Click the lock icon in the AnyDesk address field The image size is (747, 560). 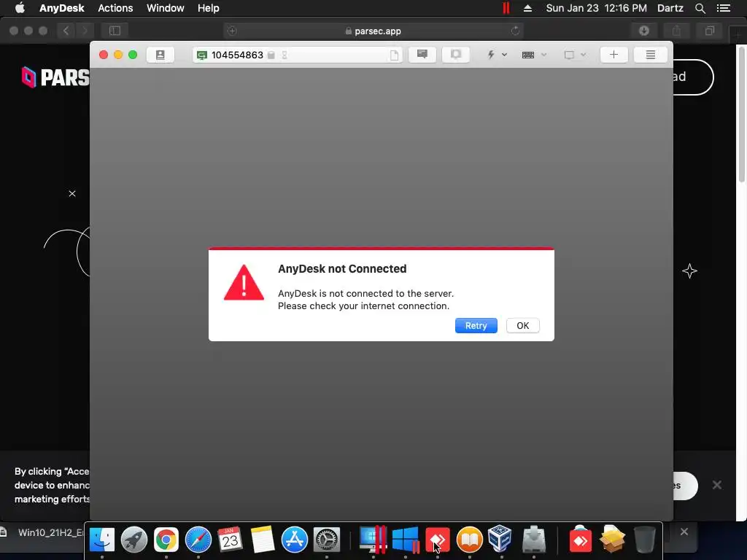(x=271, y=55)
